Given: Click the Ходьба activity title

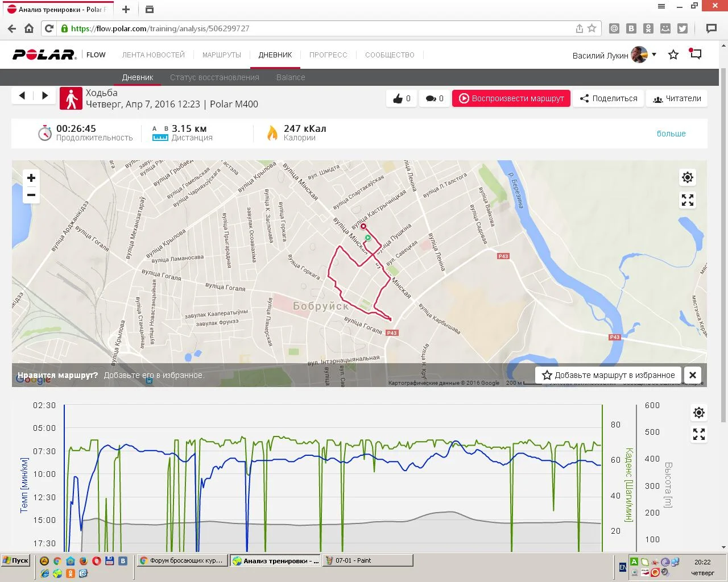Looking at the screenshot, I should pos(102,93).
